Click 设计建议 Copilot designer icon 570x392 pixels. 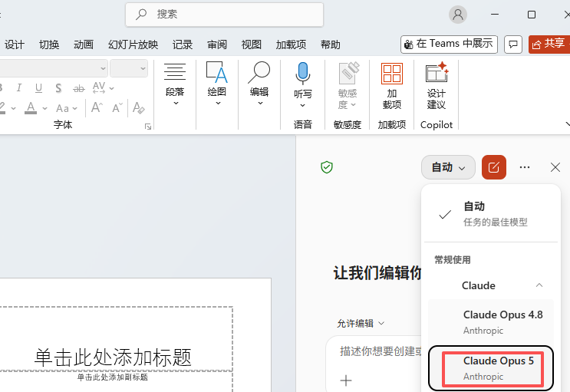click(x=437, y=85)
